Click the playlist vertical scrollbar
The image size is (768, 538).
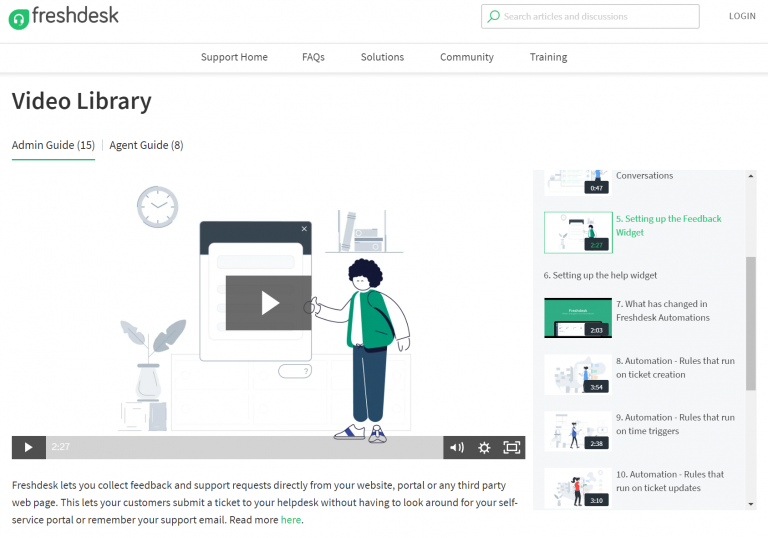click(751, 320)
